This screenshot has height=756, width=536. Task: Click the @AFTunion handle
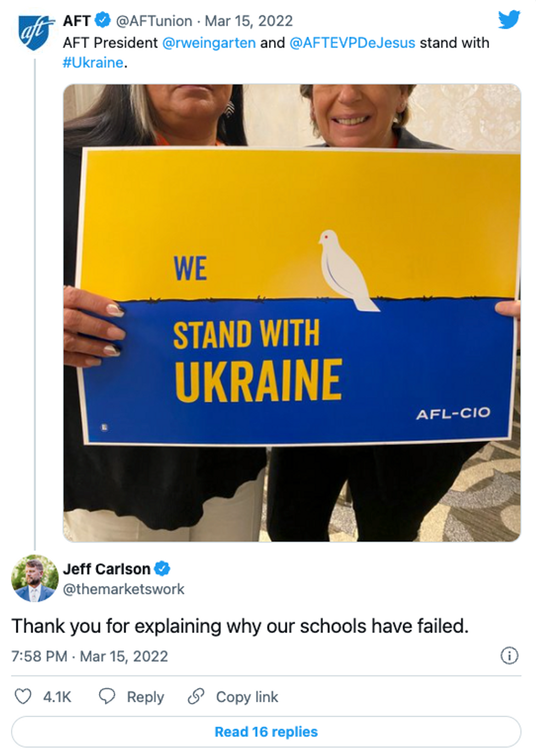(154, 21)
